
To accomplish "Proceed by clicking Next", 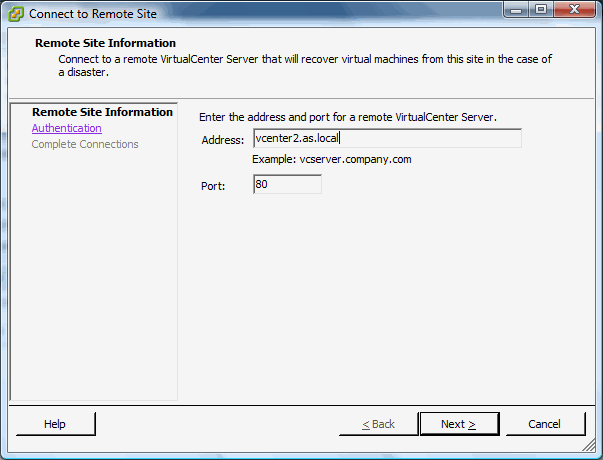I will coord(458,424).
